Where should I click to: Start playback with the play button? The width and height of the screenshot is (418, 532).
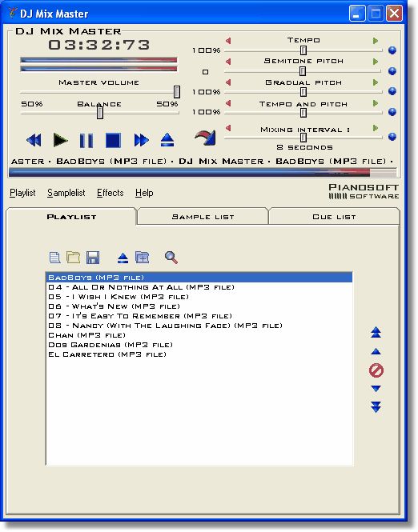tap(61, 140)
